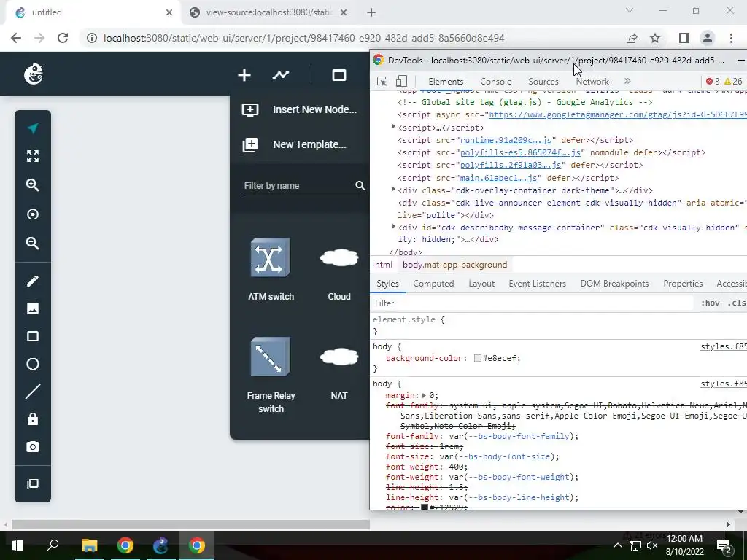
Task: Switch to the Event Listeners tab
Action: click(x=537, y=284)
